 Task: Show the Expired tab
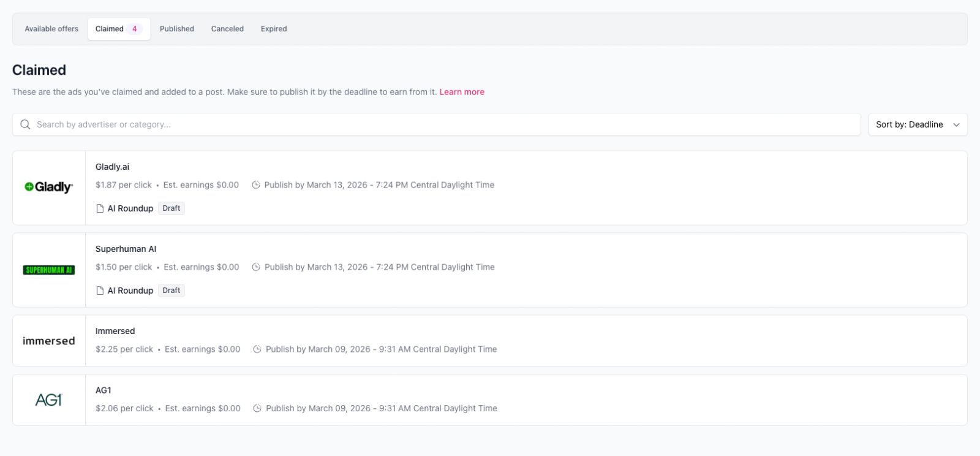point(274,29)
